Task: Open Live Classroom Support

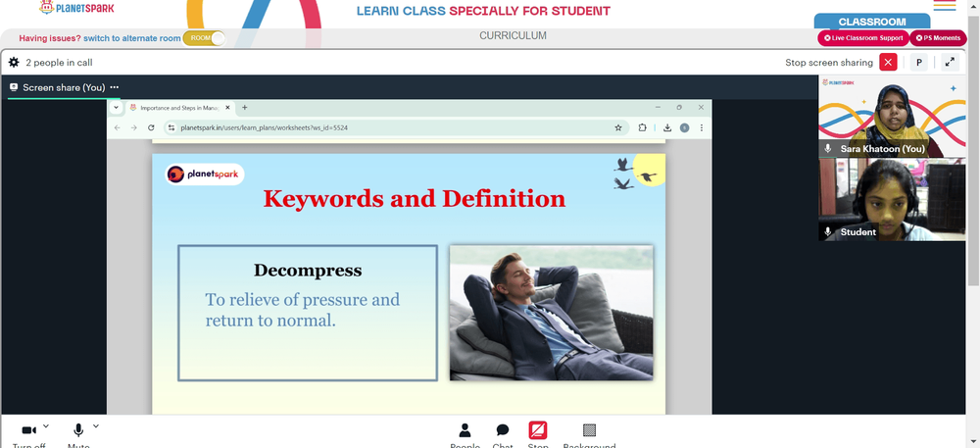Action: pos(863,38)
